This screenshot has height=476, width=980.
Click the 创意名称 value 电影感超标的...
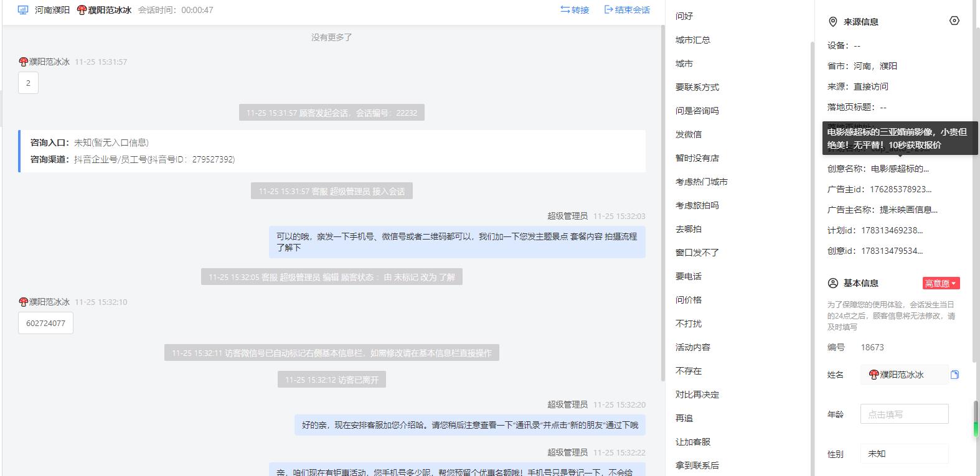[x=900, y=169]
